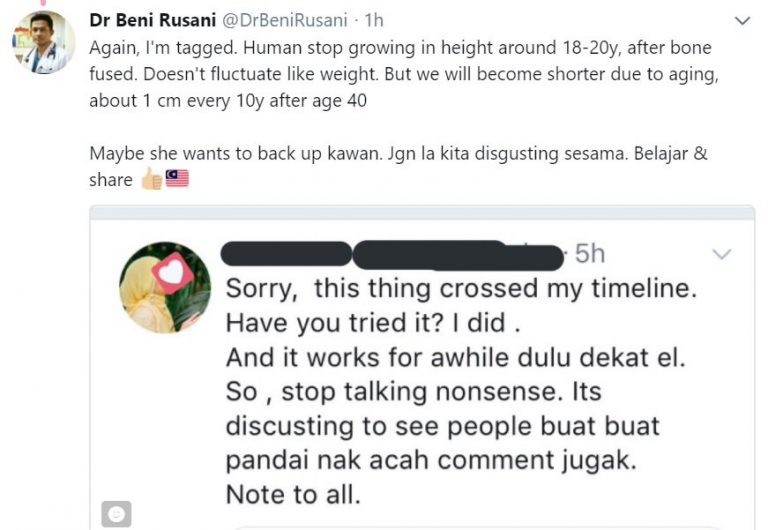Open the quoted user's hijab profile photo
768x530 pixels.
pos(165,288)
